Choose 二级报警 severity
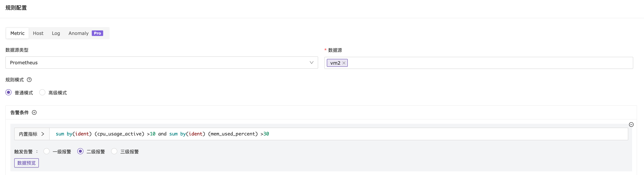644x175 pixels. click(x=80, y=151)
